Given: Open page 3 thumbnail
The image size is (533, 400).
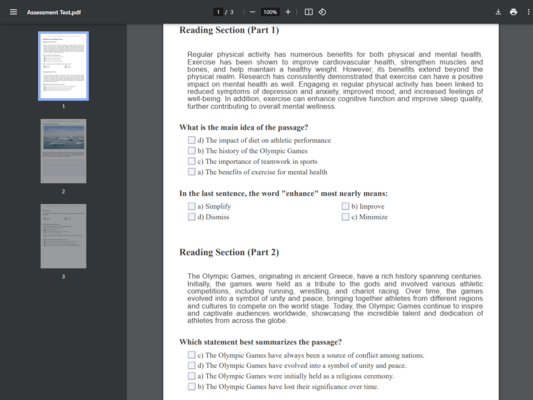Looking at the screenshot, I should [x=64, y=236].
